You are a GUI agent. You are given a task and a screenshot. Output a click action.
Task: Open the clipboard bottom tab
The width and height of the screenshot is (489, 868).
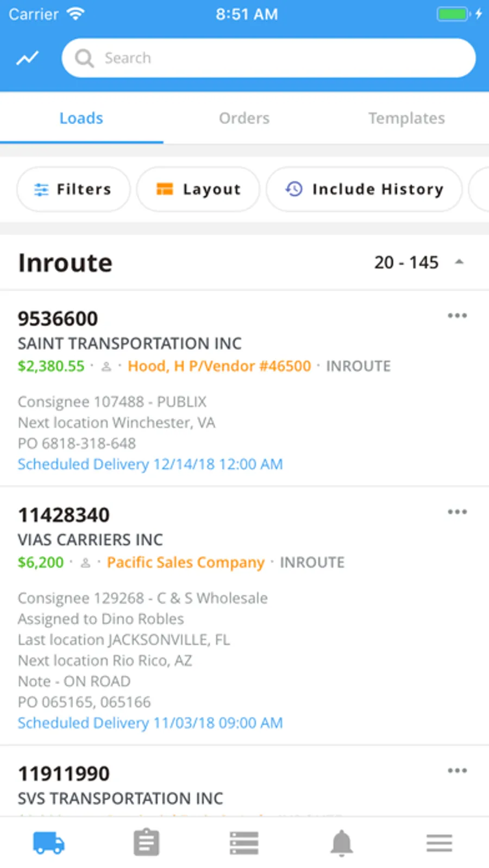tap(147, 843)
